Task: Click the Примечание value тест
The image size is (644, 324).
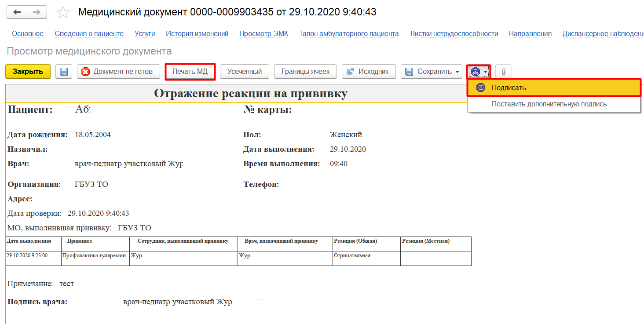Action: [x=67, y=284]
